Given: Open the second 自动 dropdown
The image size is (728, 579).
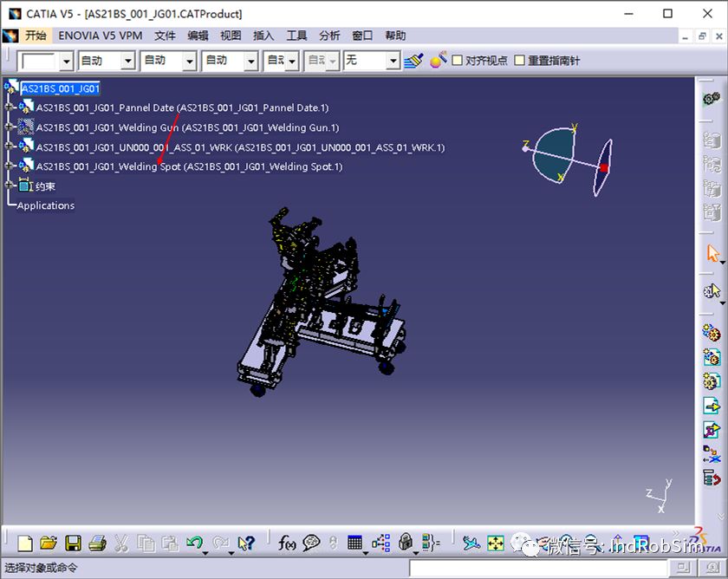Looking at the screenshot, I should (x=189, y=61).
